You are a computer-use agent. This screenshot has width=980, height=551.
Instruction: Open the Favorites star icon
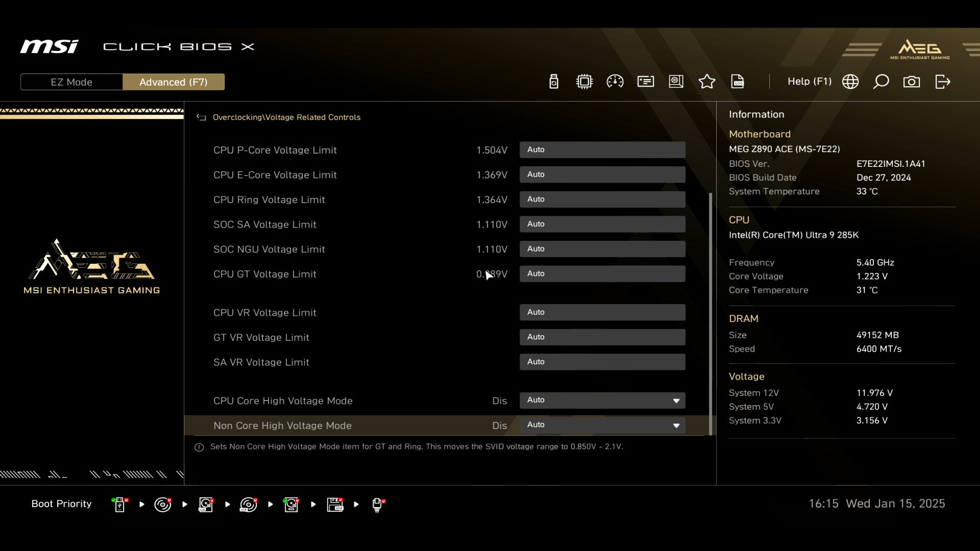[707, 82]
